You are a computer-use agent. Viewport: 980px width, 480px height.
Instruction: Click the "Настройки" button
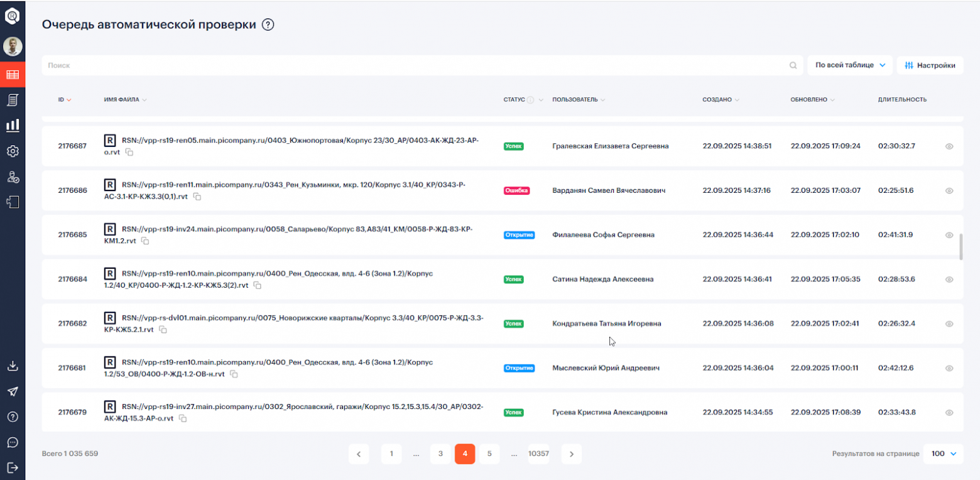click(930, 65)
